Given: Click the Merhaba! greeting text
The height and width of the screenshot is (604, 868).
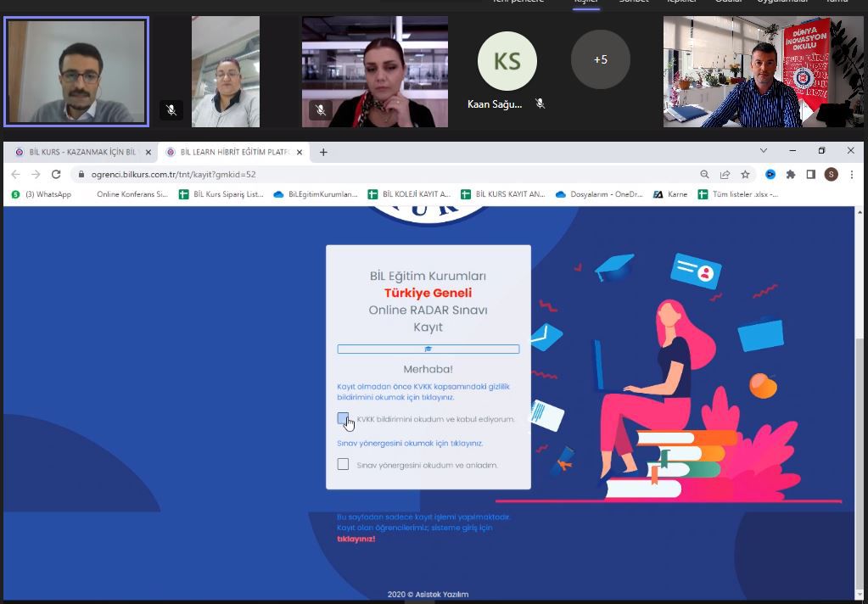Looking at the screenshot, I should click(428, 369).
